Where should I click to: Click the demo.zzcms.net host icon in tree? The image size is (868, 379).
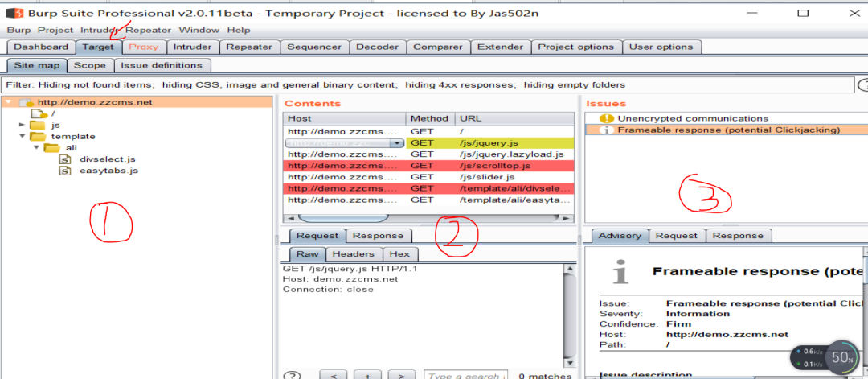pyautogui.click(x=27, y=102)
